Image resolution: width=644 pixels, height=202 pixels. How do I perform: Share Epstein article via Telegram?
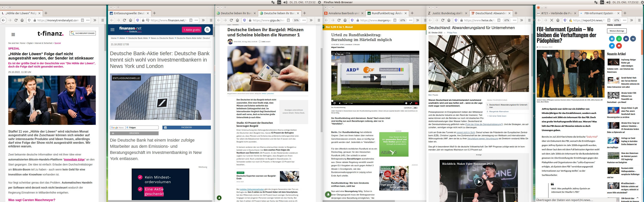point(612,38)
